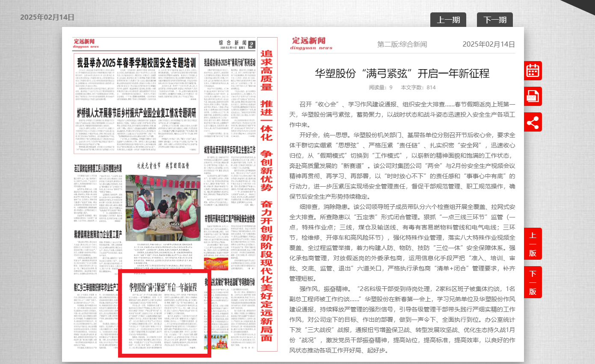Go to previous issue (上一期)

[x=448, y=20]
